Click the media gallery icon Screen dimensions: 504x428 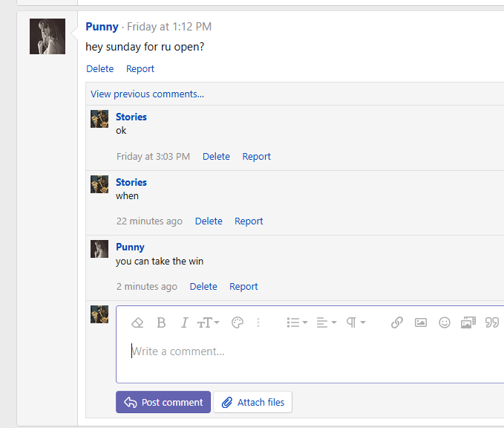point(468,322)
